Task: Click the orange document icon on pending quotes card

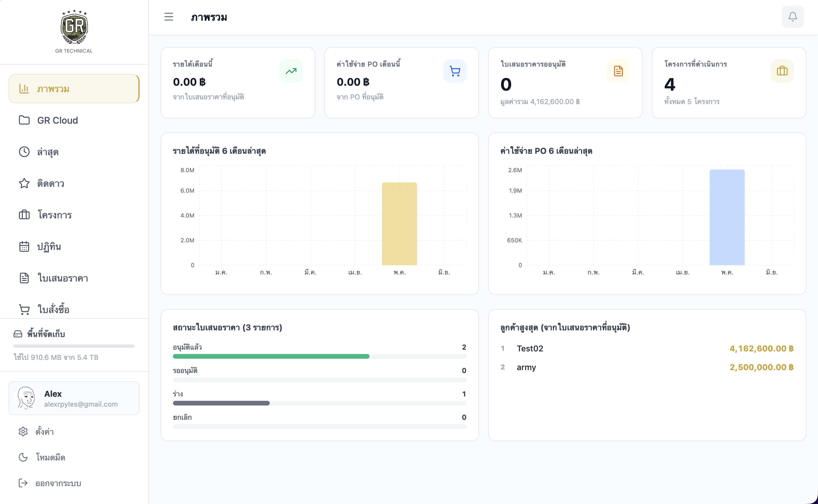Action: (618, 71)
